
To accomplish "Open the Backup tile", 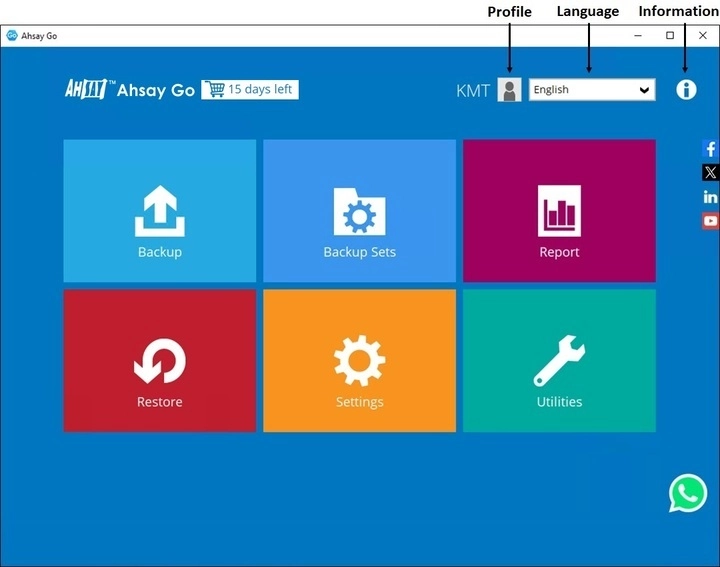I will (160, 211).
